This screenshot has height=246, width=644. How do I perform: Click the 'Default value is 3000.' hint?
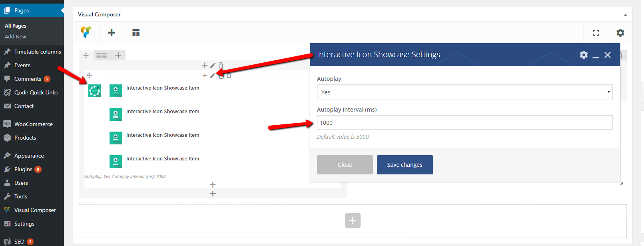click(x=343, y=137)
